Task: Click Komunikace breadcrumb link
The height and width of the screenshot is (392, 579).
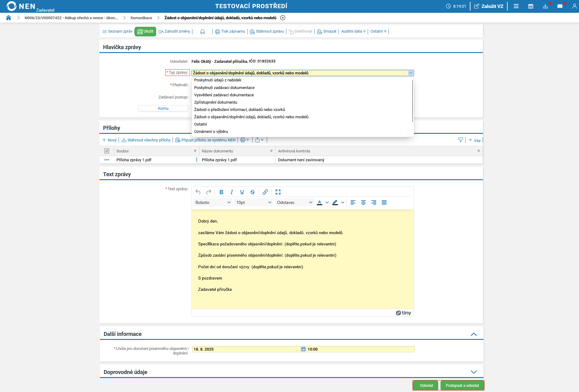Action: pos(141,18)
